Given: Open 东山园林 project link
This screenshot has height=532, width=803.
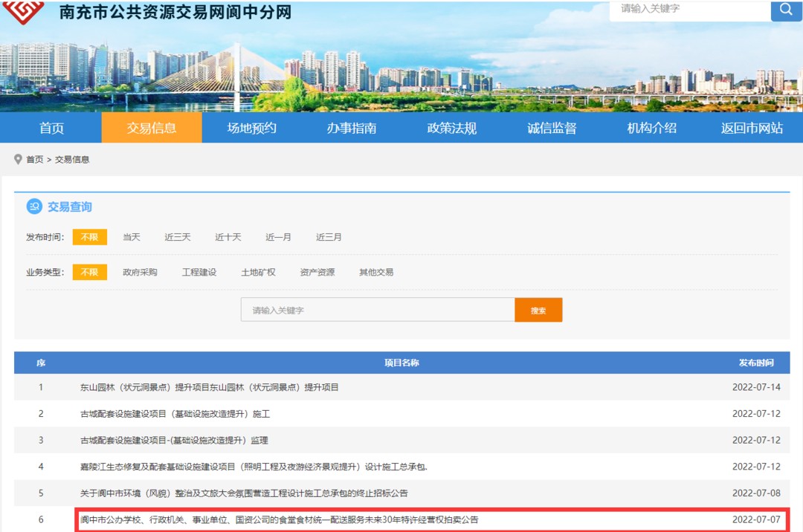Looking at the screenshot, I should [x=209, y=387].
